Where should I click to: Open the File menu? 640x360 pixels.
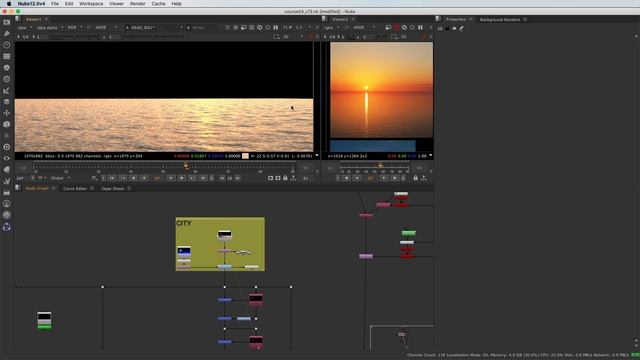(x=55, y=4)
